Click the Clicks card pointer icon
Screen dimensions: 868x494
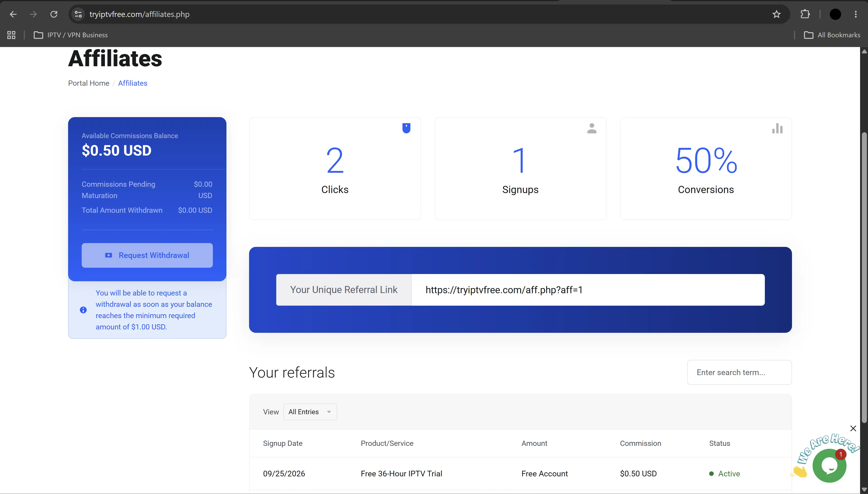click(x=406, y=128)
